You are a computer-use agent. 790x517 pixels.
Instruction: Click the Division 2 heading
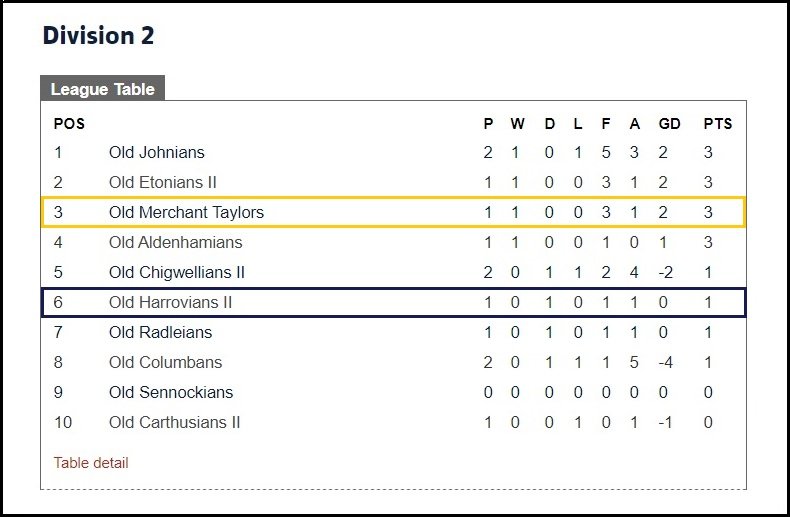(x=98, y=35)
